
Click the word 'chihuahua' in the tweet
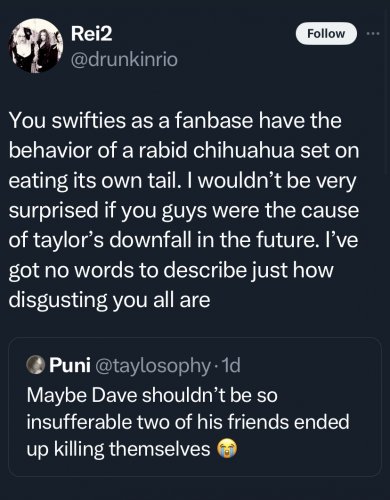[244, 151]
